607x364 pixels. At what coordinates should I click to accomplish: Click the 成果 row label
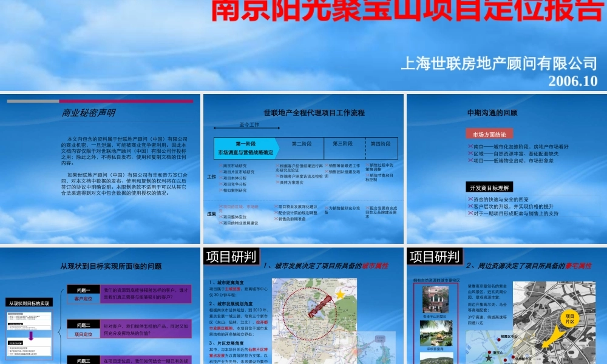(x=211, y=214)
